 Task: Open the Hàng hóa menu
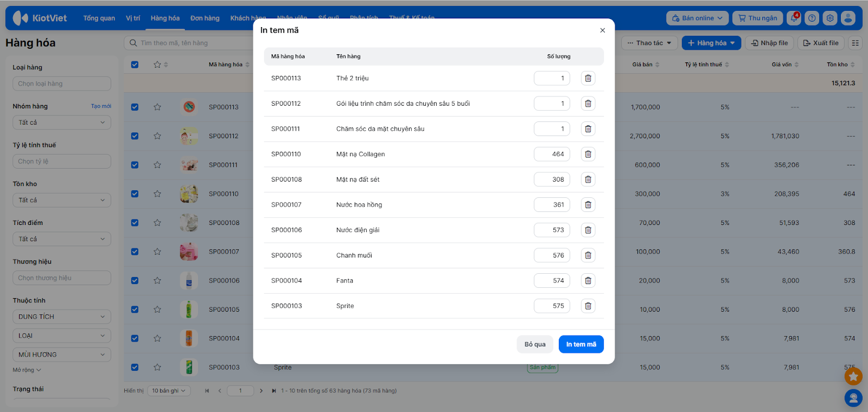[165, 18]
